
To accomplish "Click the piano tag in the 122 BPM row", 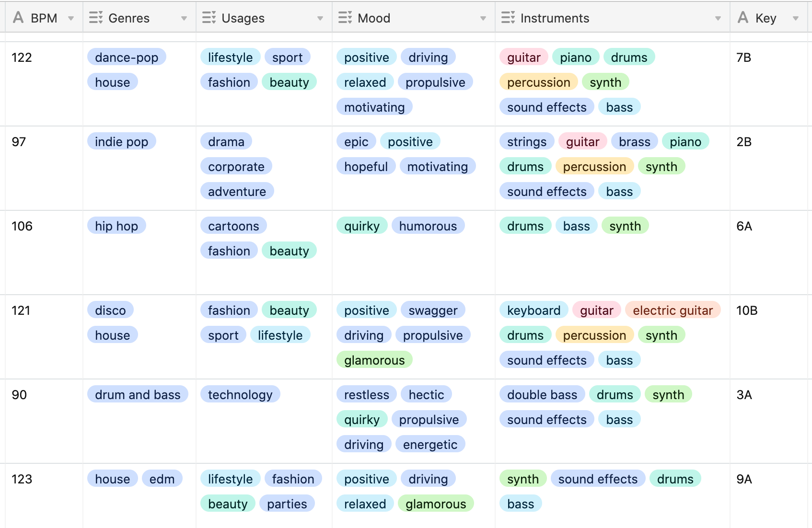I will pos(576,57).
